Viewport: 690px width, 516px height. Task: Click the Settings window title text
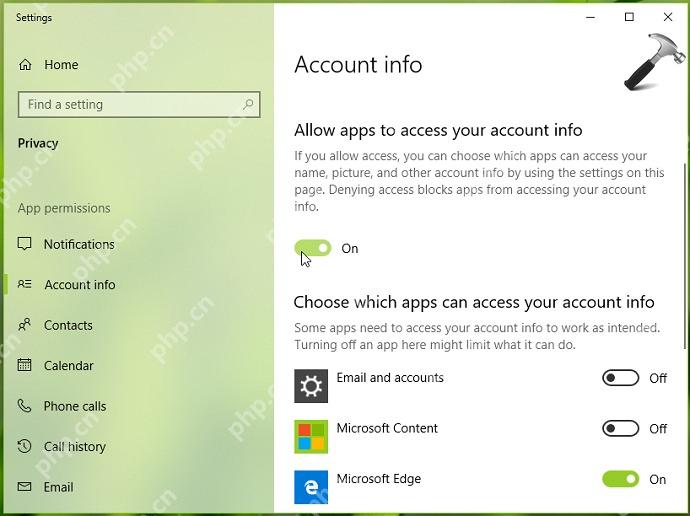coord(34,18)
